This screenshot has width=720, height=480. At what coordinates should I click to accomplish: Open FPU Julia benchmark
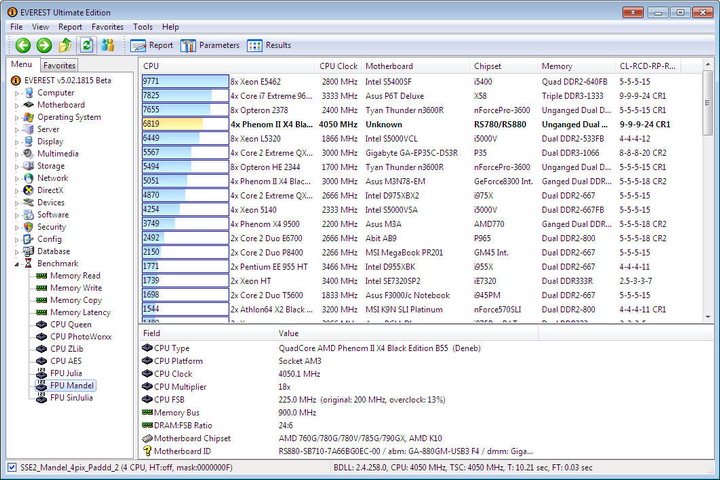59,373
